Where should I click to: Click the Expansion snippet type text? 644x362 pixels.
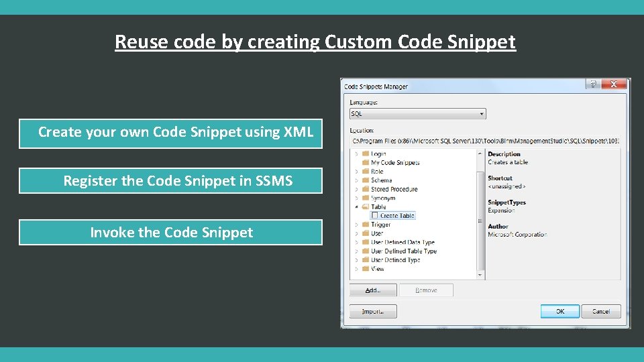point(501,210)
